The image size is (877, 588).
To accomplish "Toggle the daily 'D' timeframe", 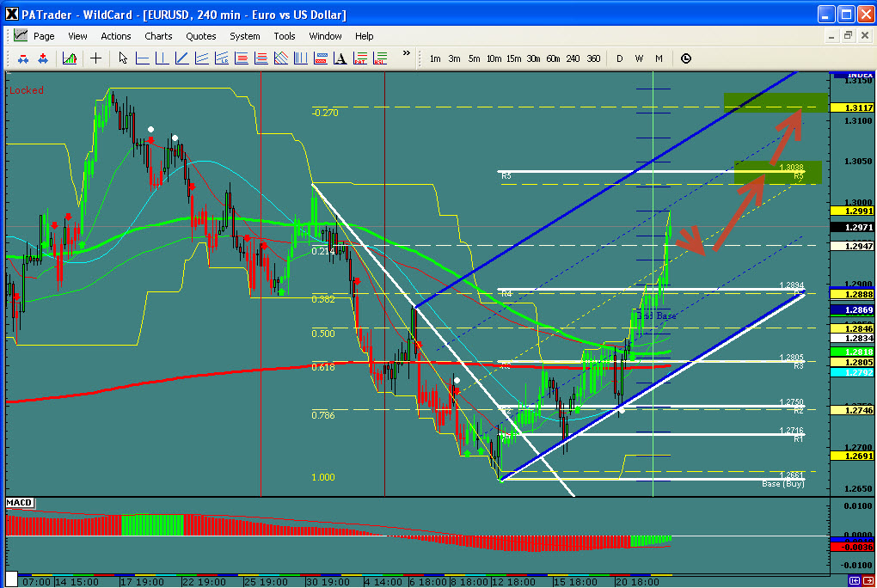I will (x=619, y=58).
